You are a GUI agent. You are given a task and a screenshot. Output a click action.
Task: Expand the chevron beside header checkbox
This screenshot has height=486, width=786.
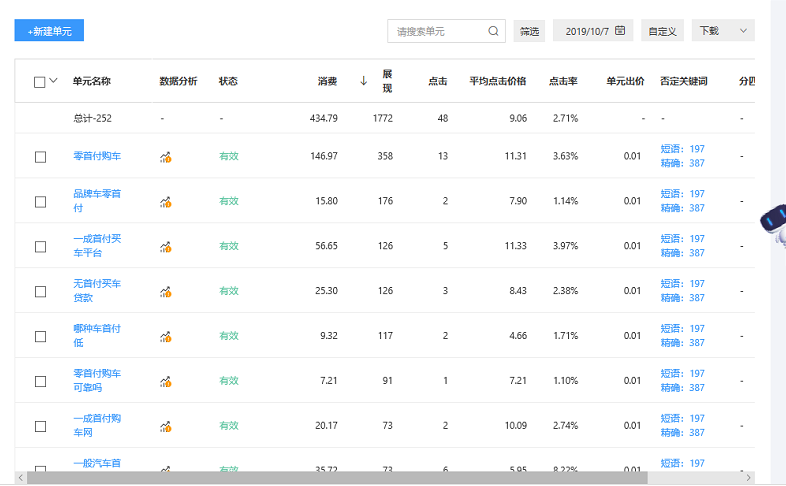(54, 81)
